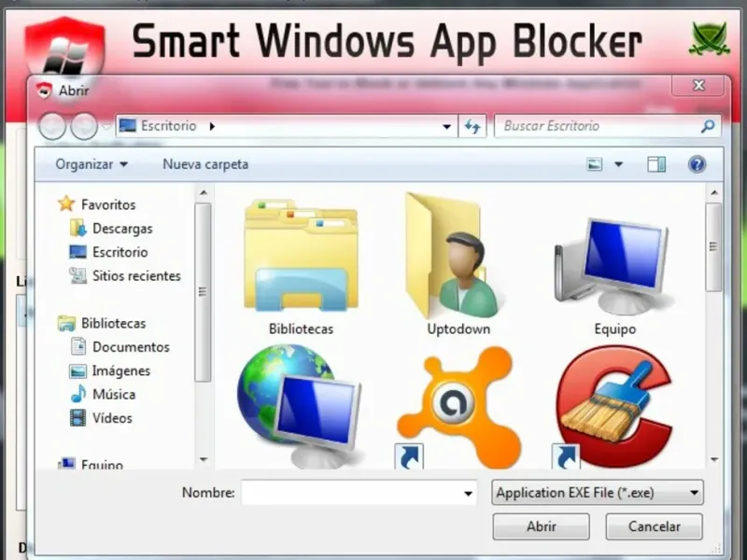Close the Abrir dialog
This screenshot has width=747, height=560.
[698, 86]
